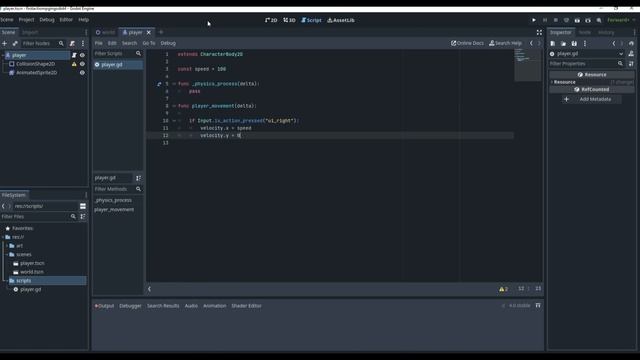Go to previous script edit location

click(531, 43)
